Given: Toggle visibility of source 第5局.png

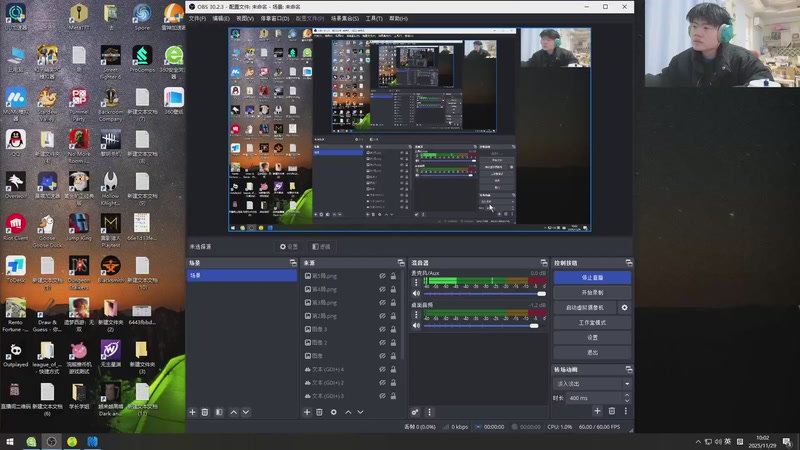Looking at the screenshot, I should click(x=382, y=276).
